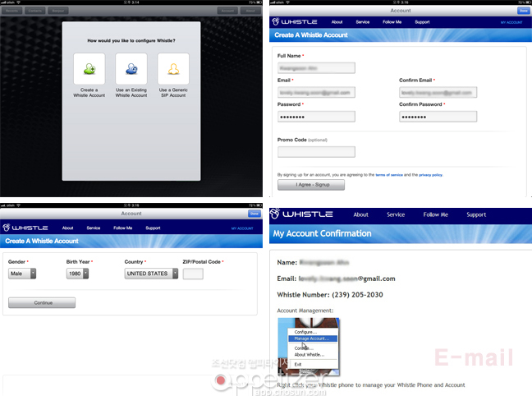Viewport: 532px width, 396px height.
Task: Open Support on the My Account Confirmation page
Action: point(476,214)
